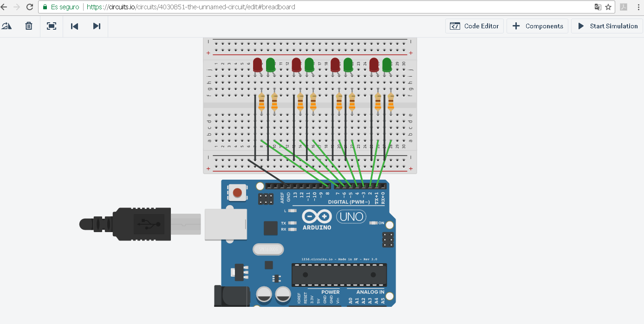Click the PDF extension icon

[x=624, y=7]
